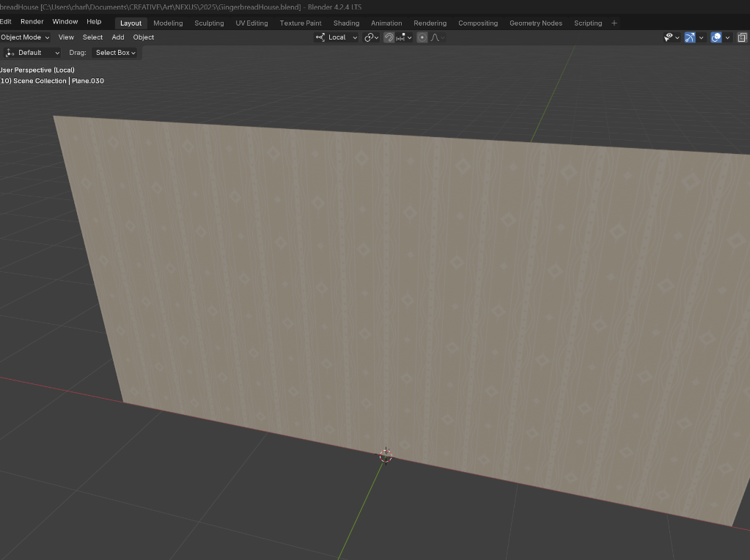The width and height of the screenshot is (750, 560).
Task: Add a new workspace with plus icon
Action: (614, 23)
